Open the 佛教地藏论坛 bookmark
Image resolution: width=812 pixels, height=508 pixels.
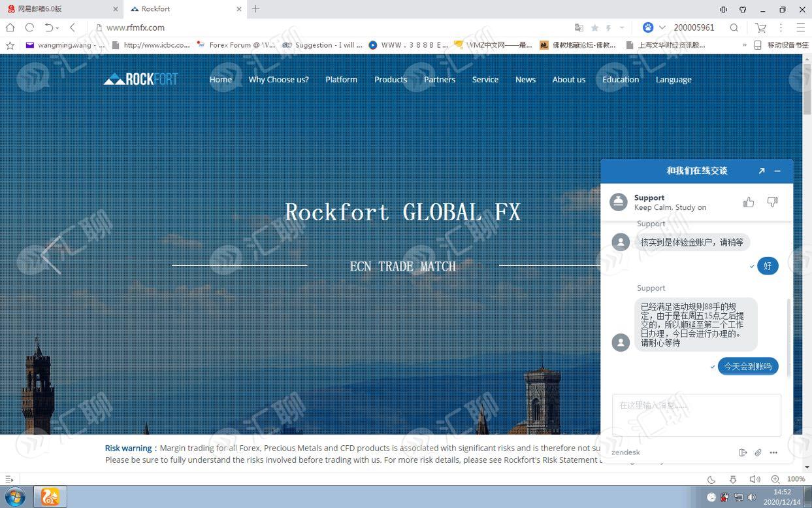tap(579, 45)
